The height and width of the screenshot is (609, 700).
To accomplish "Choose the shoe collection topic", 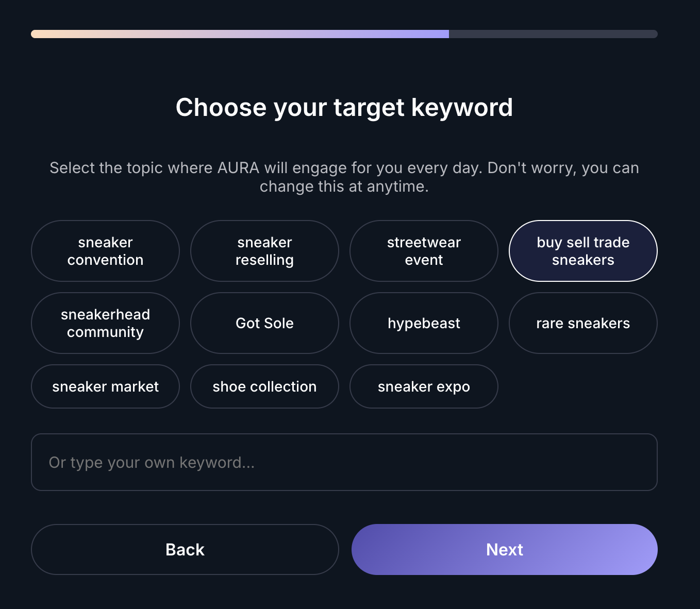I will (264, 386).
